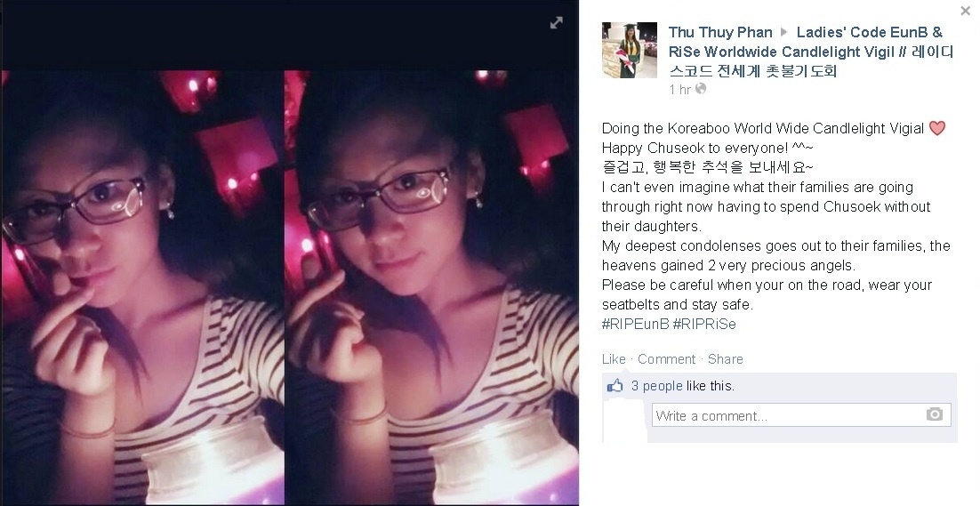Click the thumbs-up icon beside likes count

(x=615, y=385)
